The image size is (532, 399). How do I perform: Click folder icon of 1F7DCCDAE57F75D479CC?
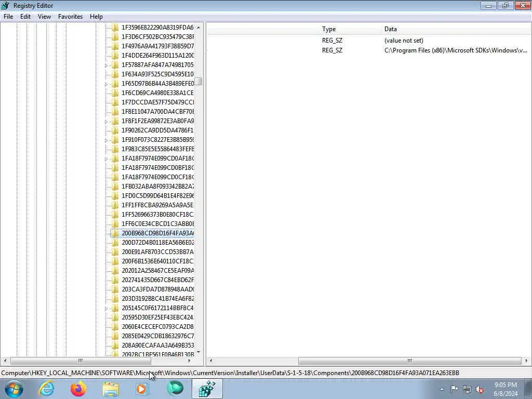[115, 102]
